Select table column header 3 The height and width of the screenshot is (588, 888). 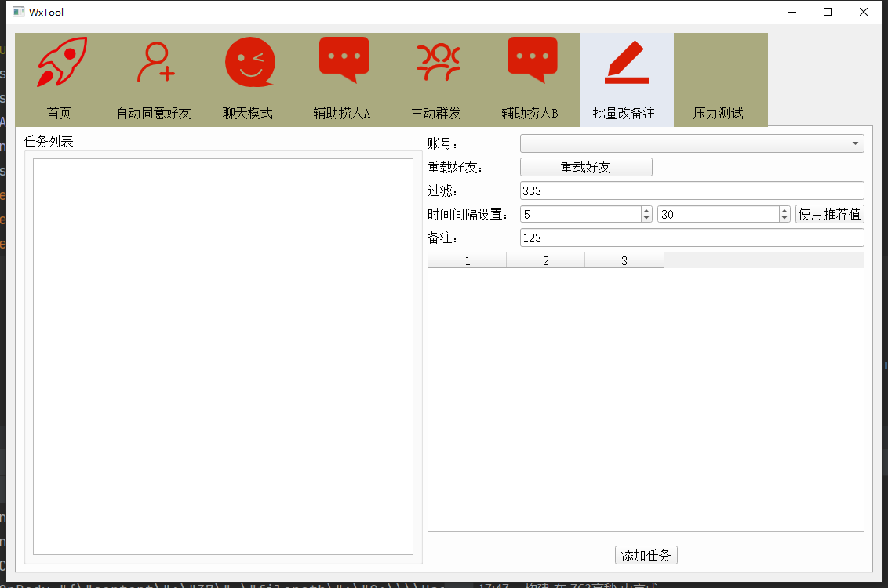(x=624, y=261)
